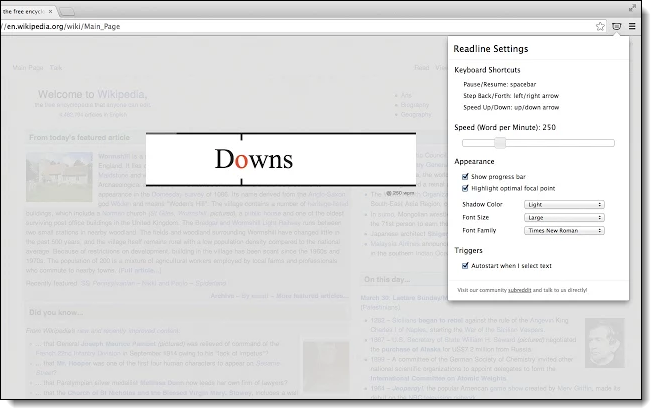Click the speed slider handle

[x=500, y=143]
